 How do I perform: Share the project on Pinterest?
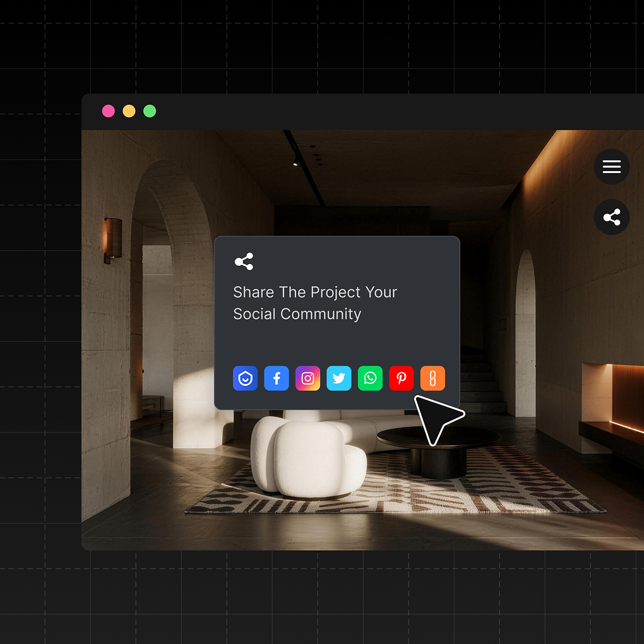coord(402,378)
